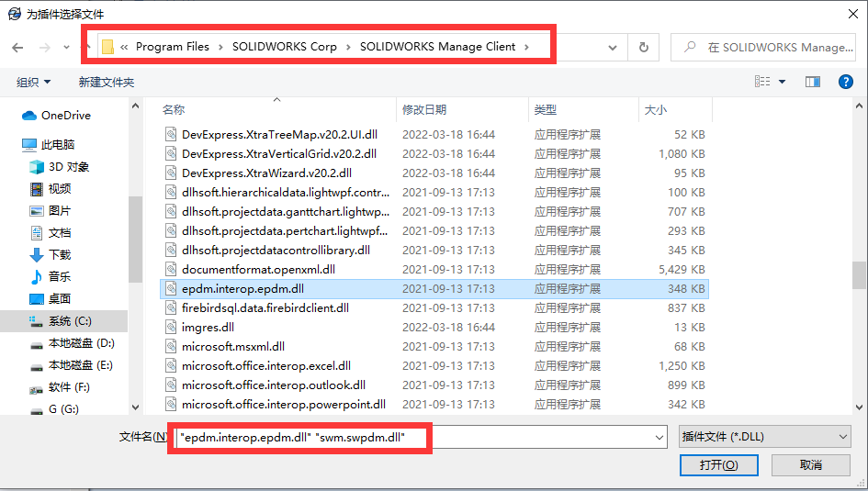The height and width of the screenshot is (491, 868).
Task: Click the microsoft.msxml.dll file icon
Action: pos(171,347)
